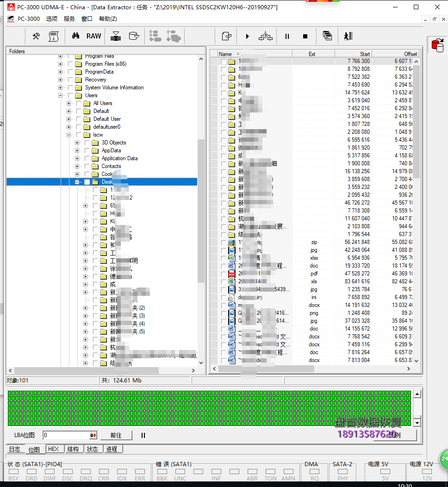Switch to the 日志 tab

[15, 449]
